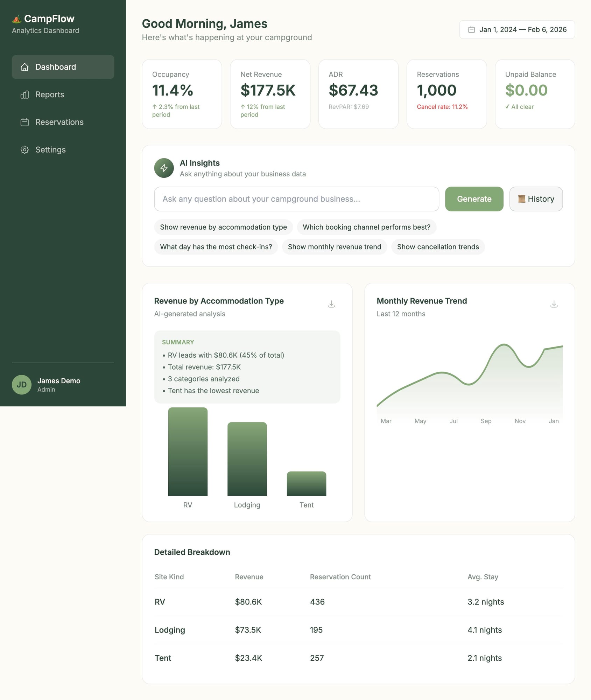
Task: Pick 'What day has the most check-ins?' suggestion
Action: tap(216, 247)
